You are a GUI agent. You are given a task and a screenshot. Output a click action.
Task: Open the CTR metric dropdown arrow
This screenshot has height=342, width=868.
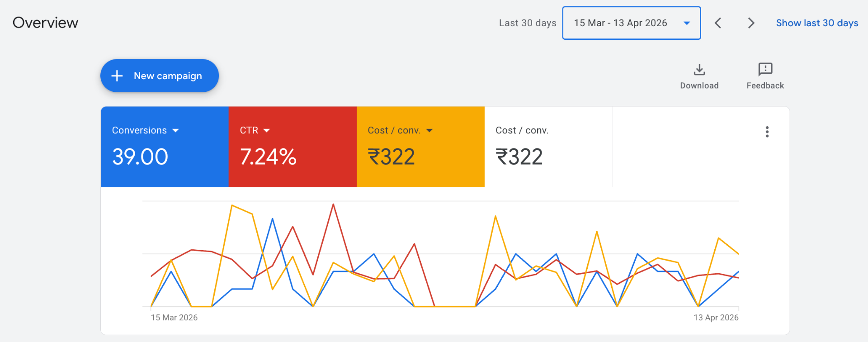267,131
